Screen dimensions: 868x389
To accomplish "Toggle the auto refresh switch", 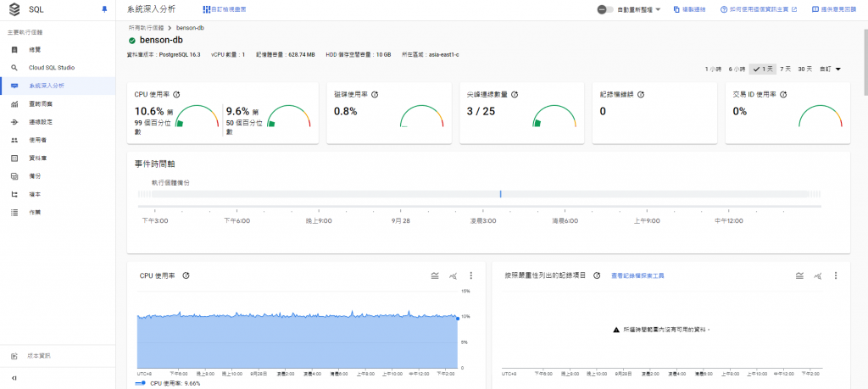I will coord(605,9).
